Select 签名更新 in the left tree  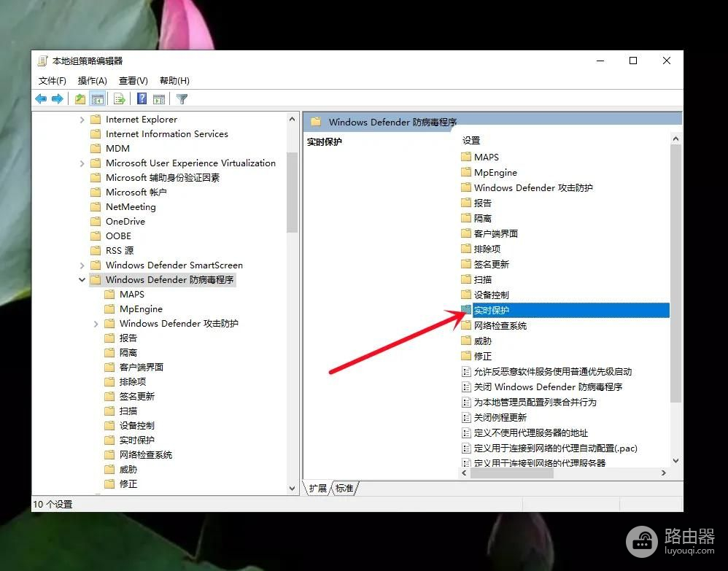pos(137,397)
